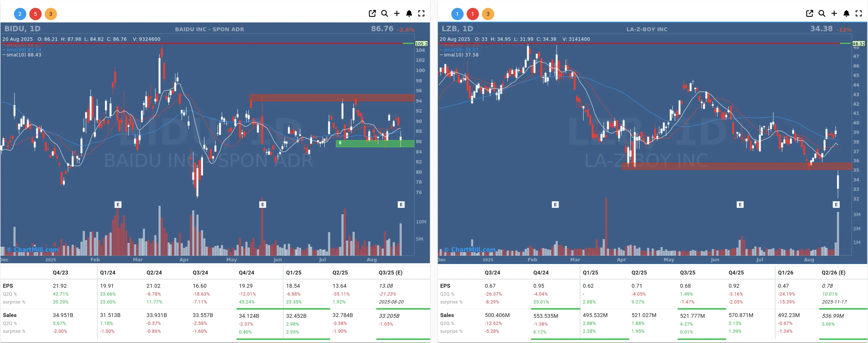Click the LZB, 1D ticker label

tap(457, 29)
